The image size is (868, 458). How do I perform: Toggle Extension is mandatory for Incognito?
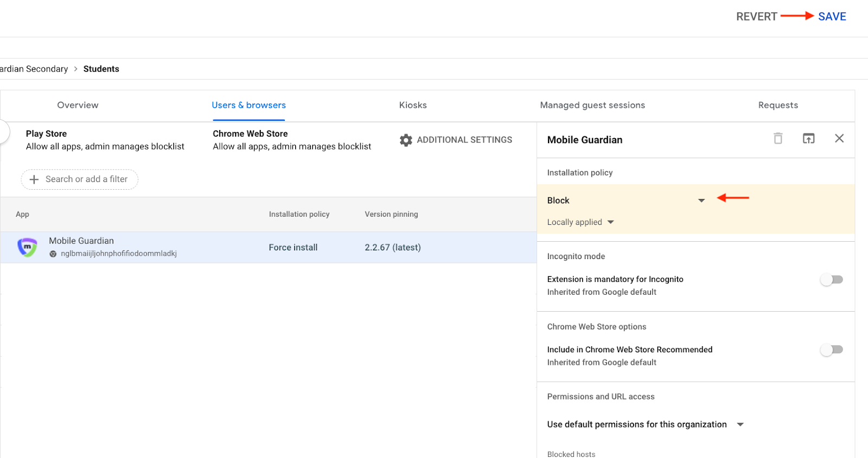832,280
